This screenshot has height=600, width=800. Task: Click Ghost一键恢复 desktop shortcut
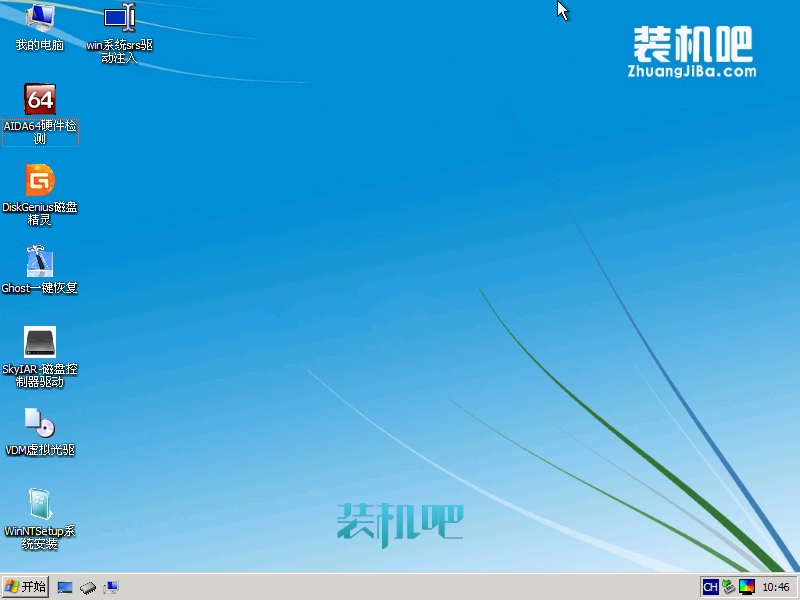click(x=39, y=261)
